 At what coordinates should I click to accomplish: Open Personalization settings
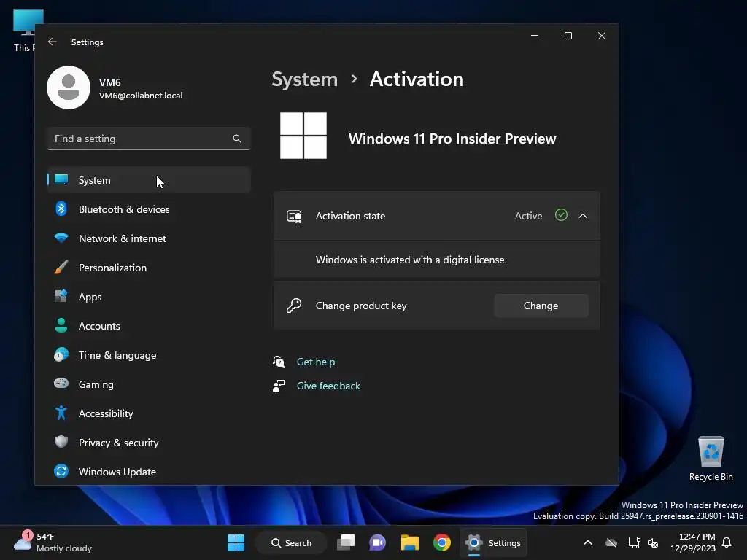[x=149, y=268]
